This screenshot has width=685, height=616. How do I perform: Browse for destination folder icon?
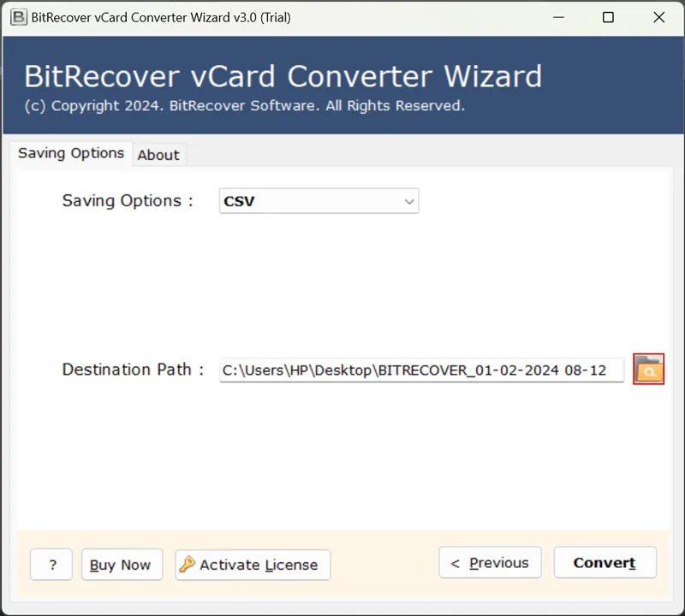pyautogui.click(x=648, y=369)
